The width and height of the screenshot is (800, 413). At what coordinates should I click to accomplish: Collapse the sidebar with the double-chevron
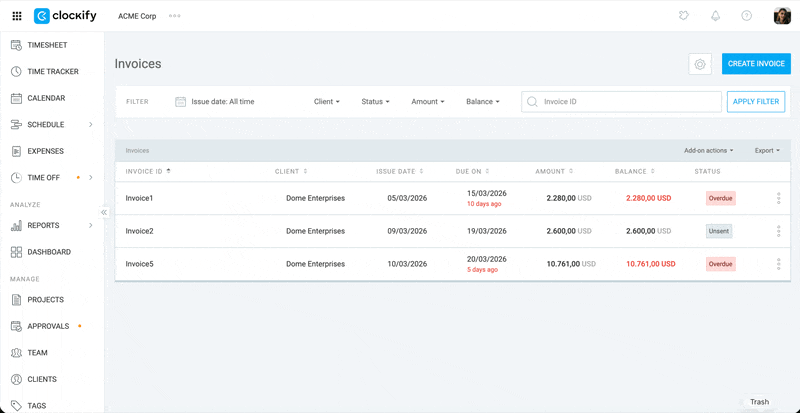[104, 212]
